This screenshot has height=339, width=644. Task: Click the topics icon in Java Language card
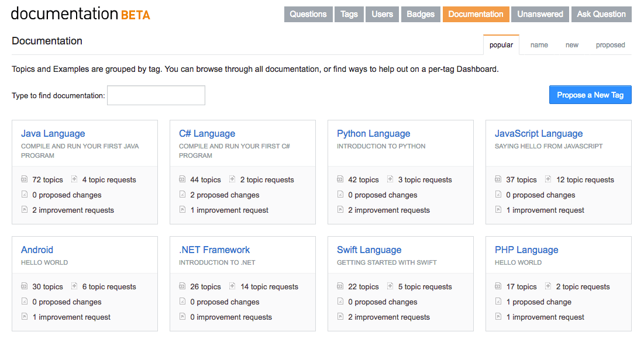pos(24,179)
